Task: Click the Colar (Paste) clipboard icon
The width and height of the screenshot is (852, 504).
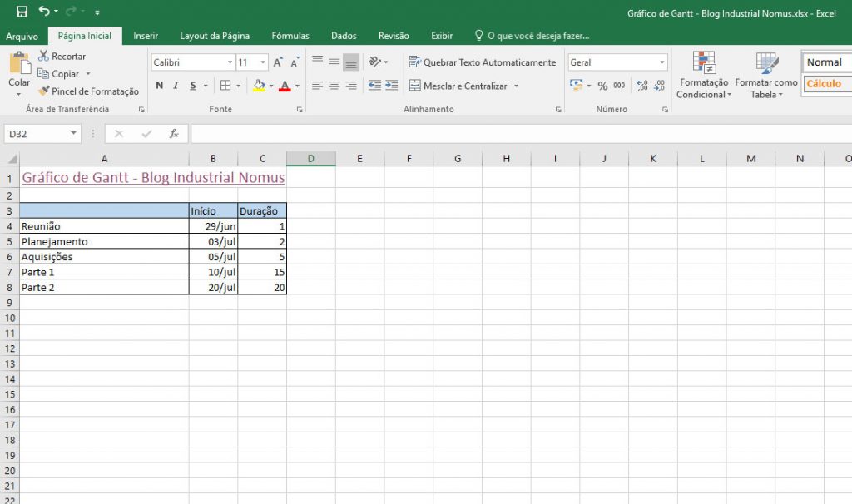Action: (x=20, y=63)
